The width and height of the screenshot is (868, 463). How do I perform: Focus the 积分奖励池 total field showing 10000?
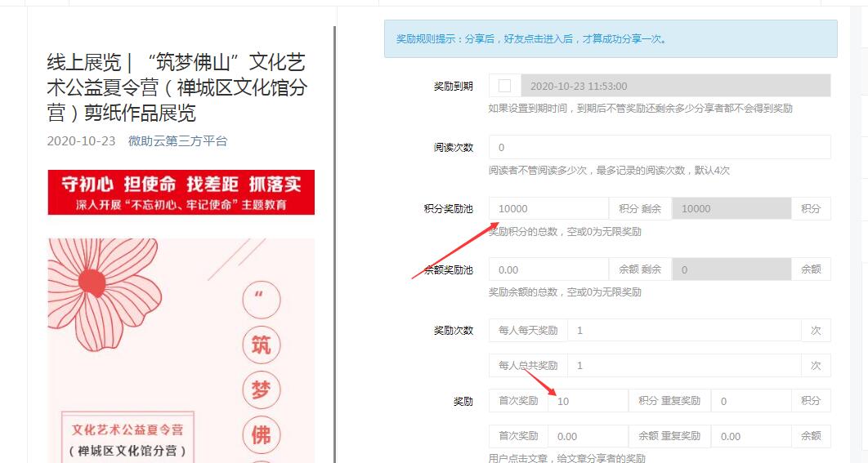(548, 208)
